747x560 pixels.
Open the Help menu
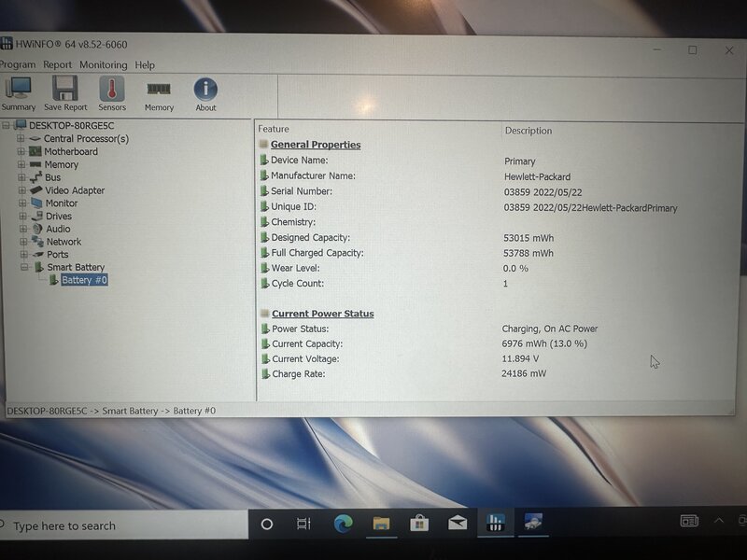click(145, 64)
